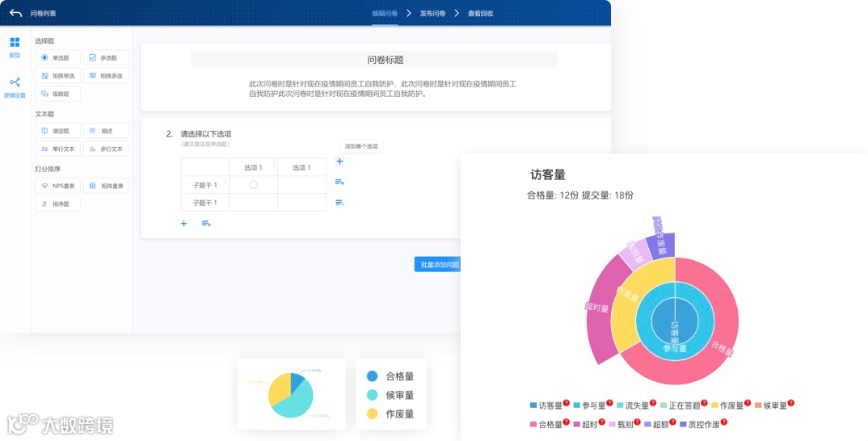Click the help icon next to 参与量 legend
This screenshot has height=441, width=868.
pyautogui.click(x=609, y=403)
